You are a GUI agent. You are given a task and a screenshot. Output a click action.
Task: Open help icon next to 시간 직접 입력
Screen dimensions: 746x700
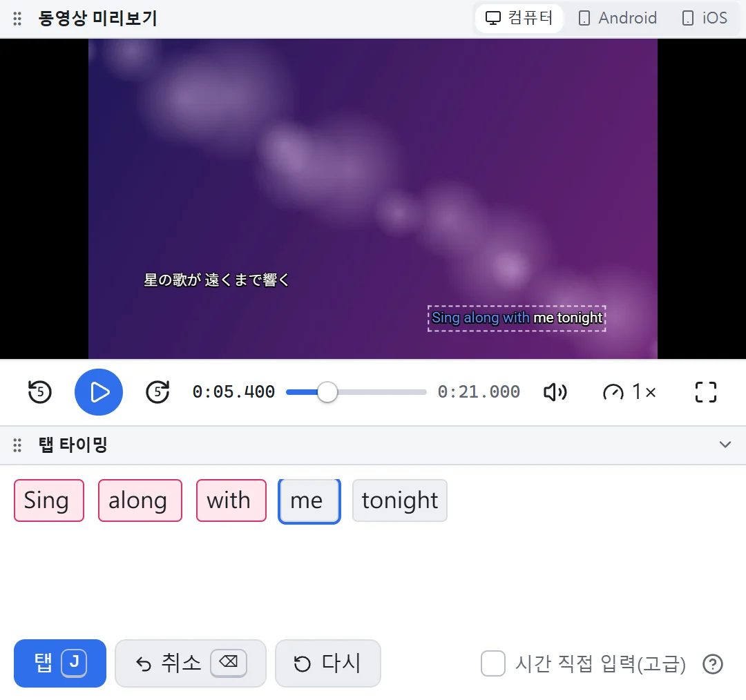(x=713, y=664)
